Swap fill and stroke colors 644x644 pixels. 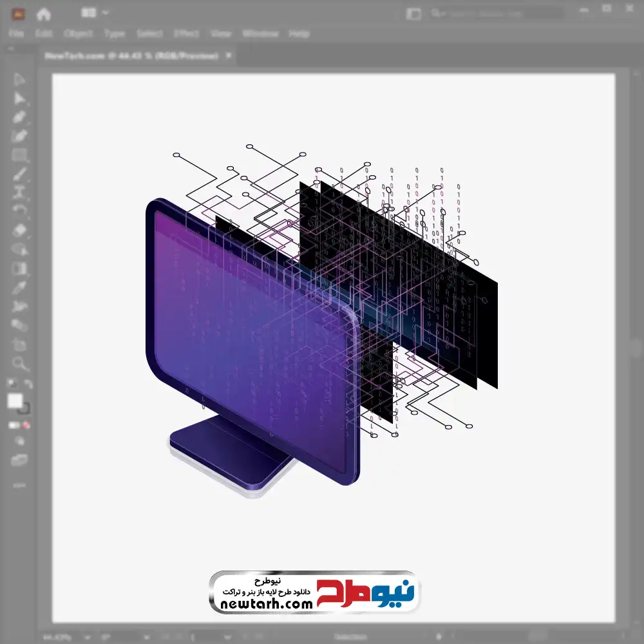tap(28, 384)
